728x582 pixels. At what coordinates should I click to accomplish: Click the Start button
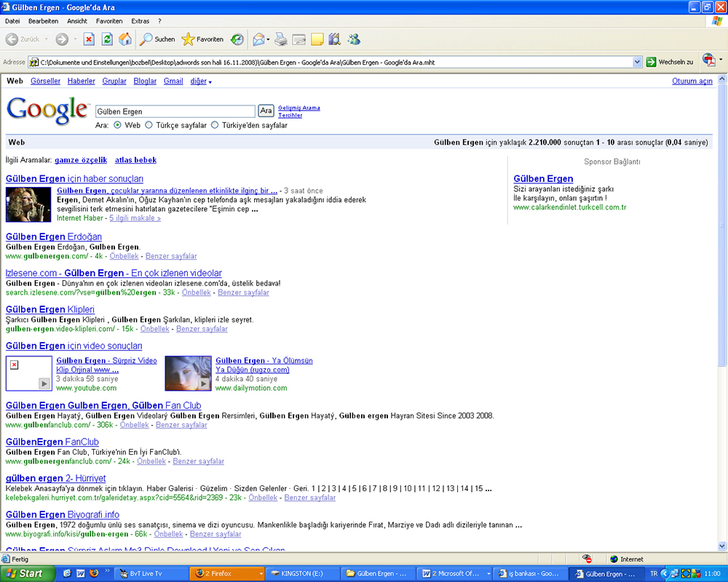(x=27, y=574)
